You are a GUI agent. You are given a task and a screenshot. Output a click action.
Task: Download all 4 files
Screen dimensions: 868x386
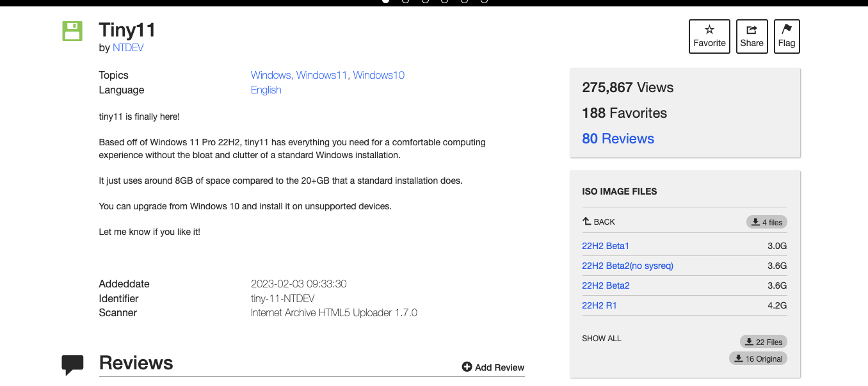(766, 222)
